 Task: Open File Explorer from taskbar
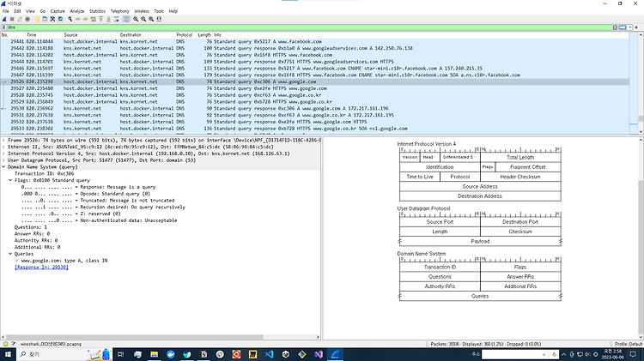point(154,354)
